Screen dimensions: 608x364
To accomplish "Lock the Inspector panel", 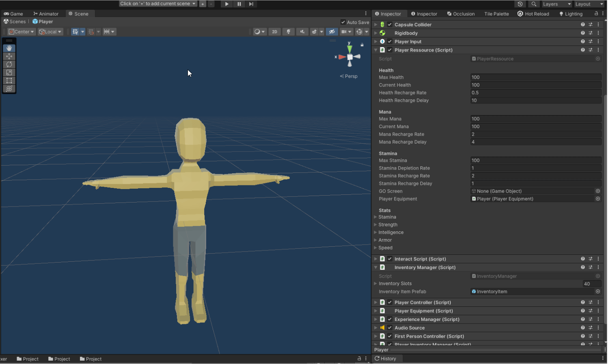I will point(596,13).
